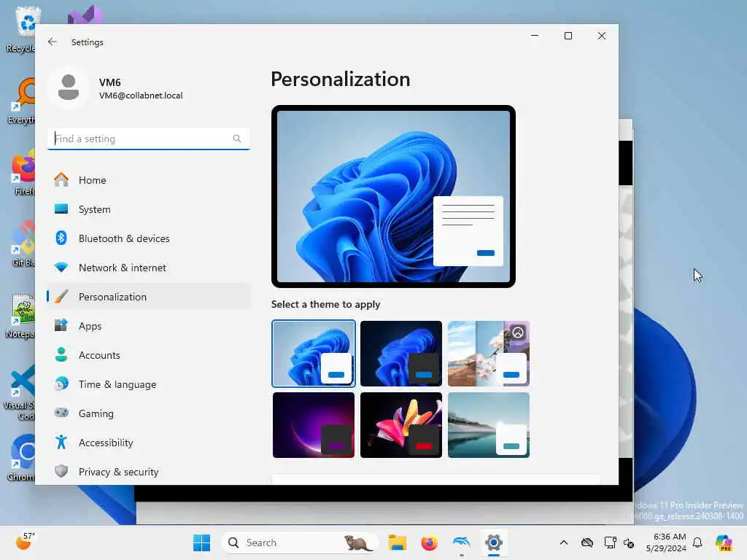Select the Notepad++ desktop shortcut
This screenshot has width=747, height=560.
coord(20,315)
